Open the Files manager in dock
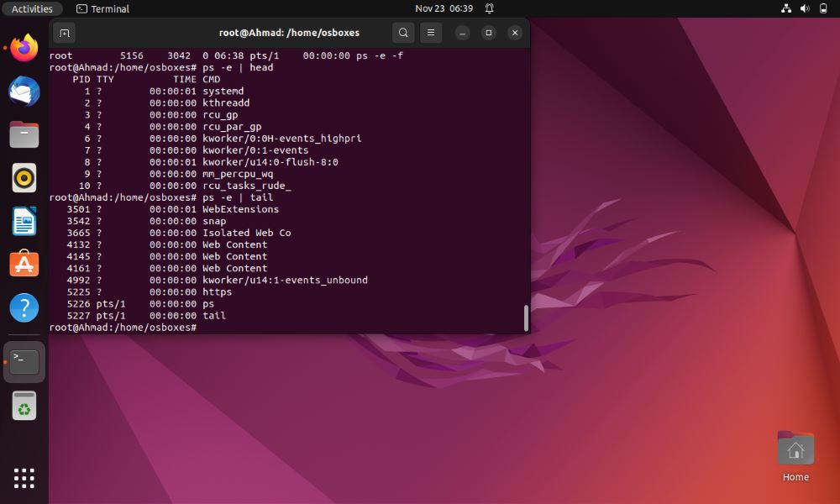The image size is (840, 504). 24,134
